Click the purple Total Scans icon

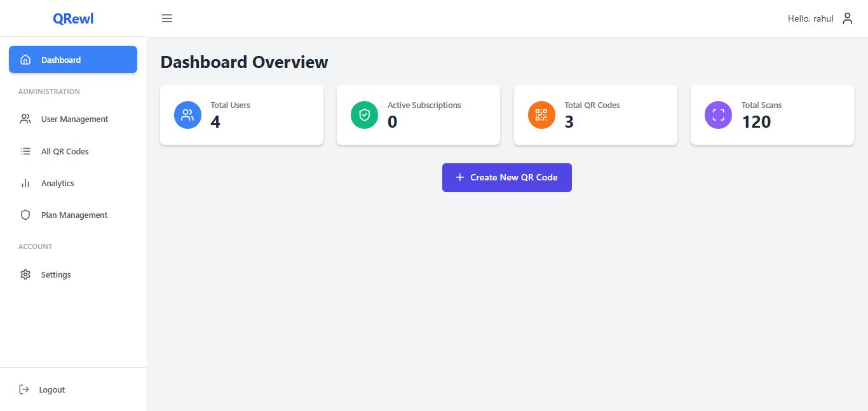pos(718,115)
